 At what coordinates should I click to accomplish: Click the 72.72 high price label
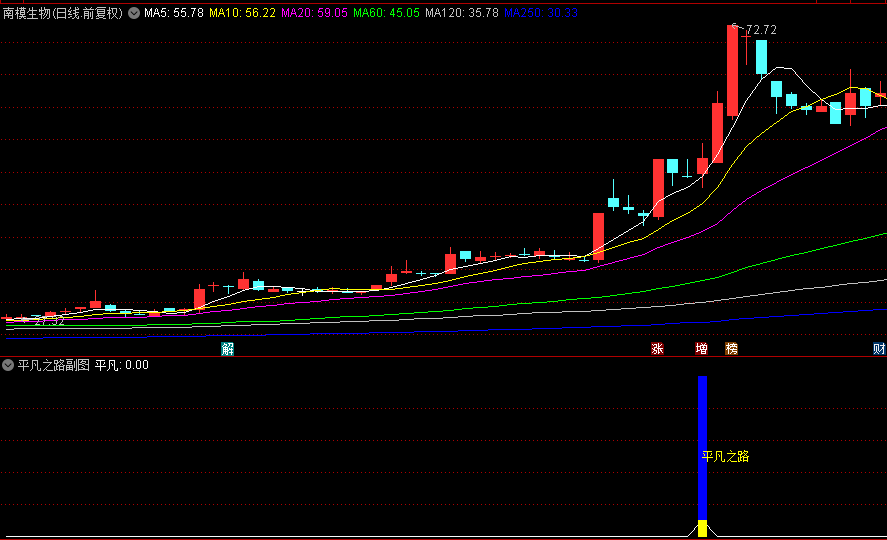click(761, 30)
